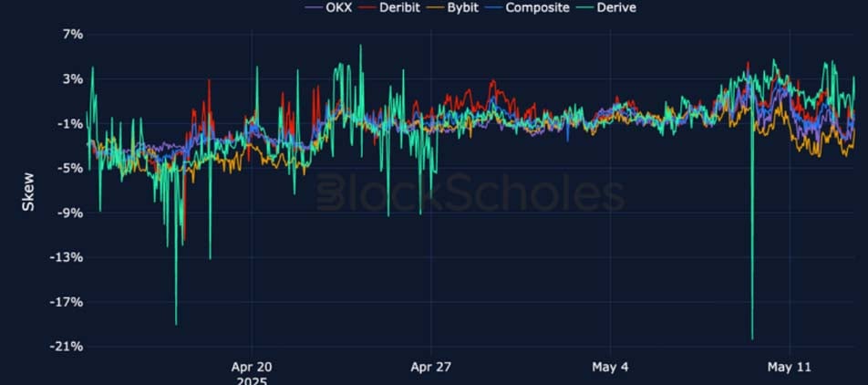This screenshot has height=385, width=868.
Task: Click the May 4 x-axis label
Action: coord(610,367)
